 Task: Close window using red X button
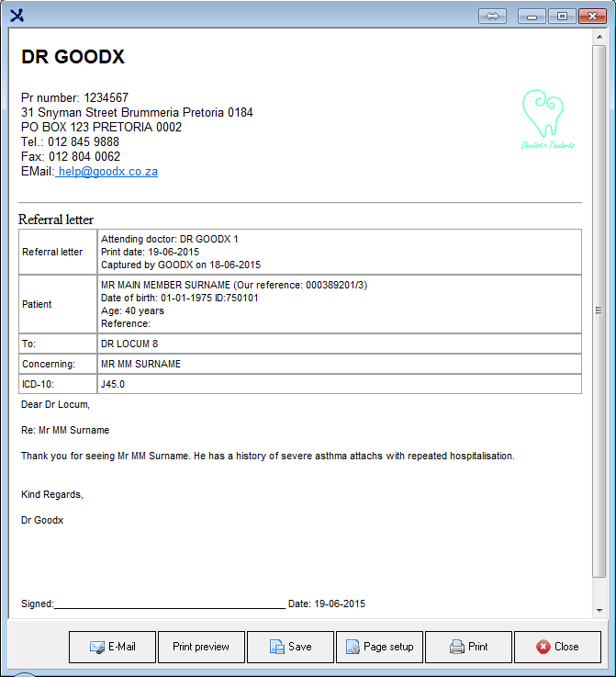coord(592,17)
